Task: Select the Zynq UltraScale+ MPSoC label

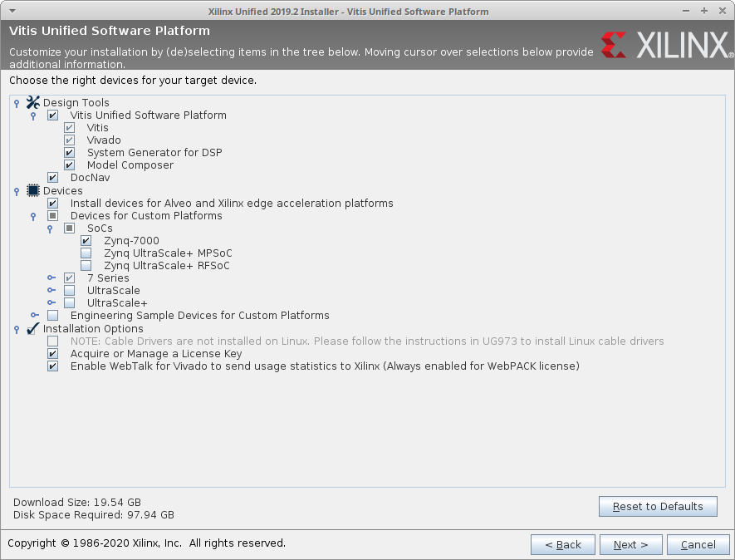Action: [x=168, y=253]
